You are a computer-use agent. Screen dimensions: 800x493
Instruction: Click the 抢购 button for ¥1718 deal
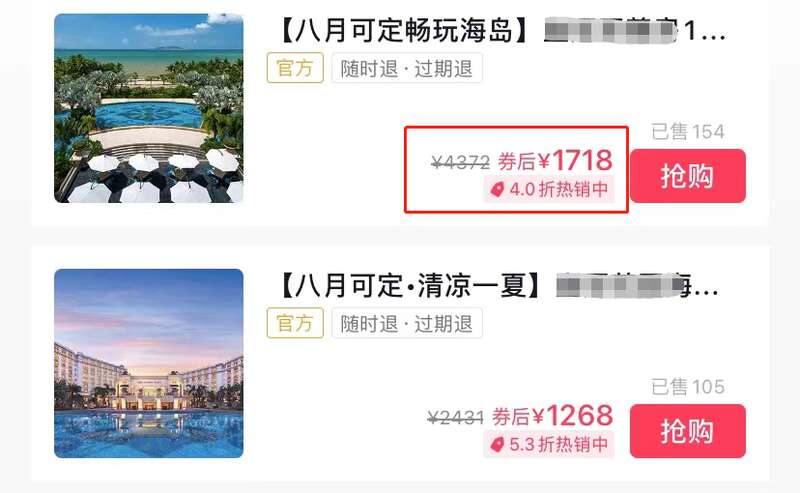coord(688,176)
